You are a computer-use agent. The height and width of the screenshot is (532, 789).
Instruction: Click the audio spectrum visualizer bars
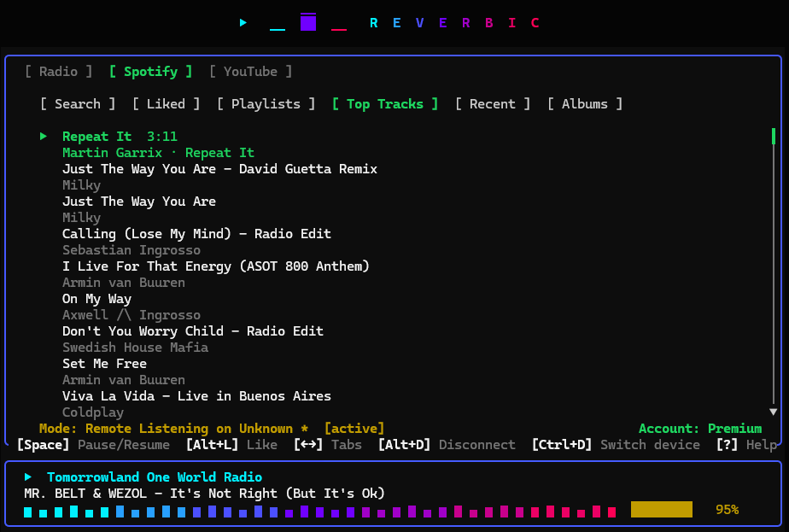(x=320, y=512)
